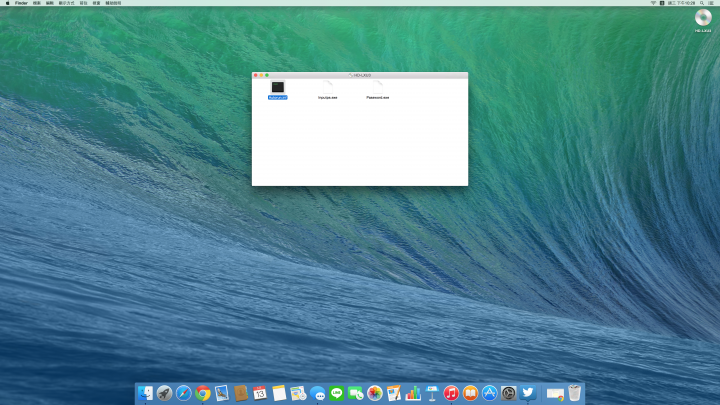The image size is (720, 405).
Task: Open Messages blue bubble icon in Dock
Action: coord(317,393)
